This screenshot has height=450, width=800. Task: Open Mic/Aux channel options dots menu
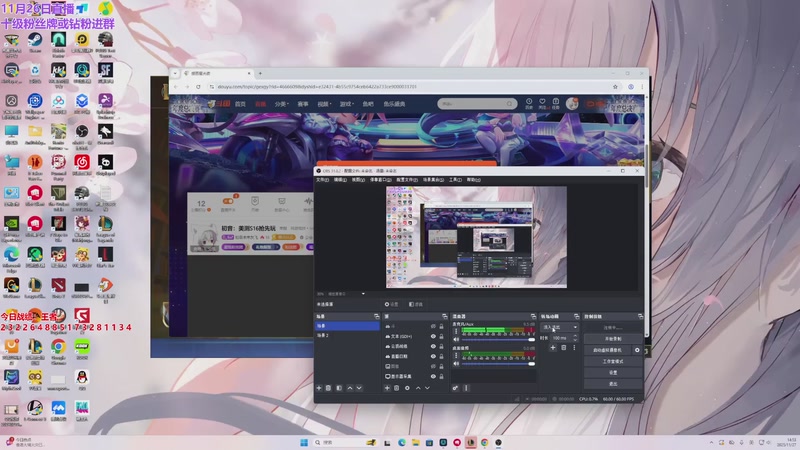pyautogui.click(x=456, y=332)
